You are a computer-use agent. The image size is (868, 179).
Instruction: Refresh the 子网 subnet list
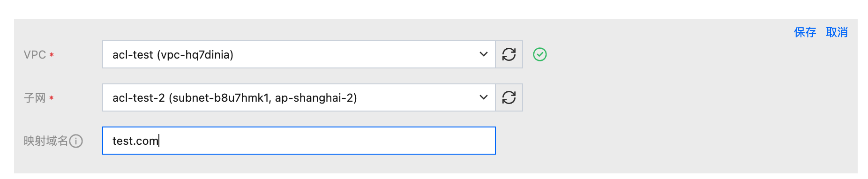(x=509, y=97)
